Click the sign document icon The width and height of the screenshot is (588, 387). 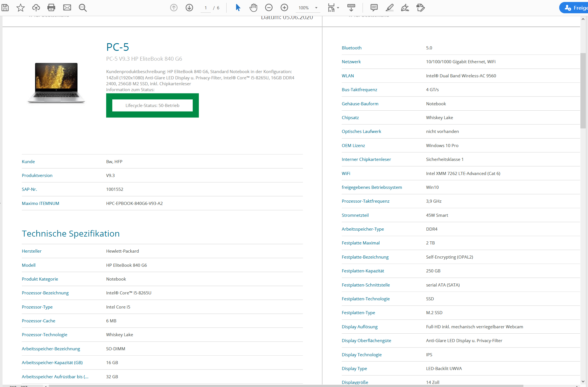pos(405,8)
